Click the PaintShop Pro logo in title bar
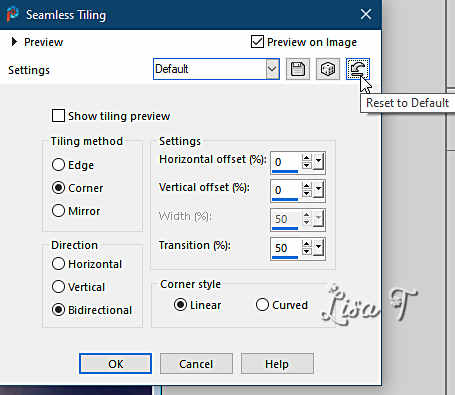This screenshot has width=455, height=395. tap(13, 14)
